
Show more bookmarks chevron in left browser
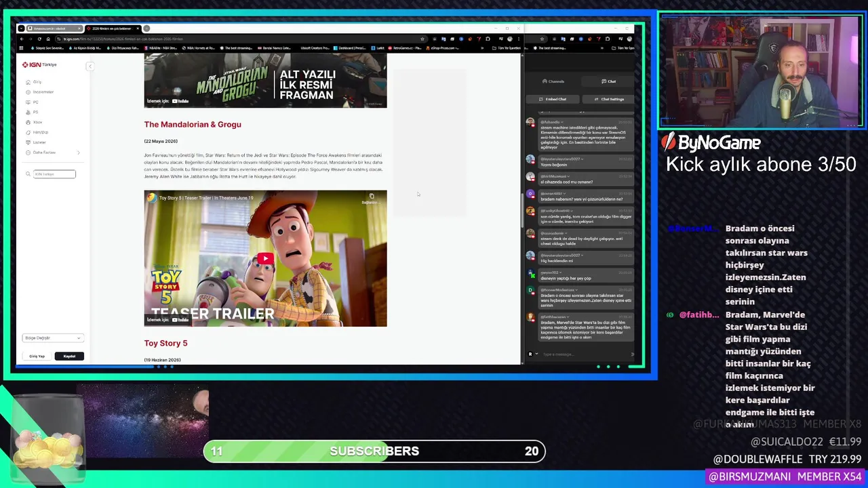point(482,48)
